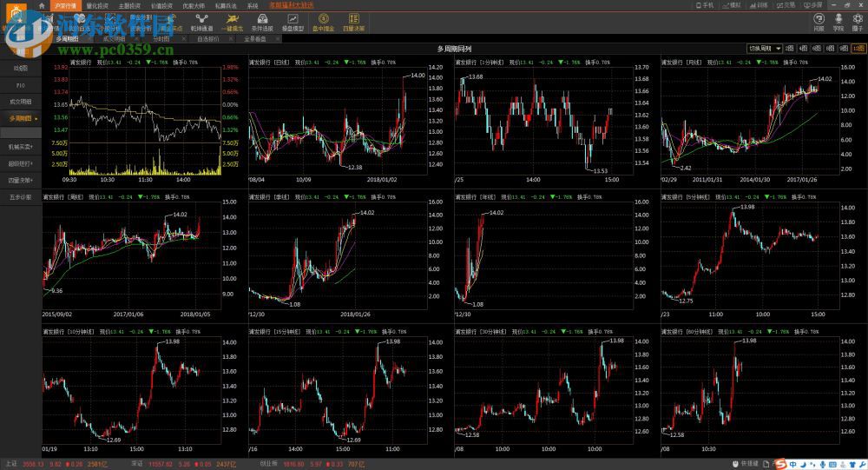Image resolution: width=868 pixels, height=470 pixels.
Task: Switch to the 自选报价 tab
Action: [207, 39]
